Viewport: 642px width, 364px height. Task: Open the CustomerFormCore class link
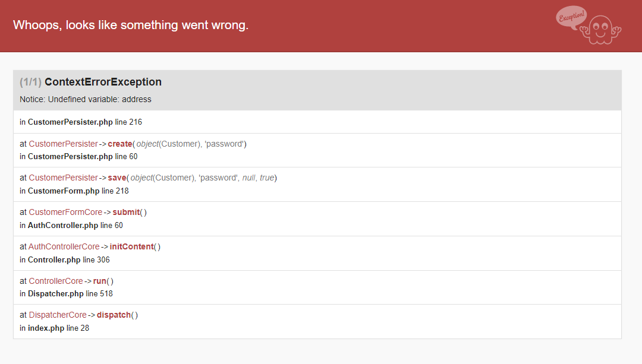pos(65,212)
